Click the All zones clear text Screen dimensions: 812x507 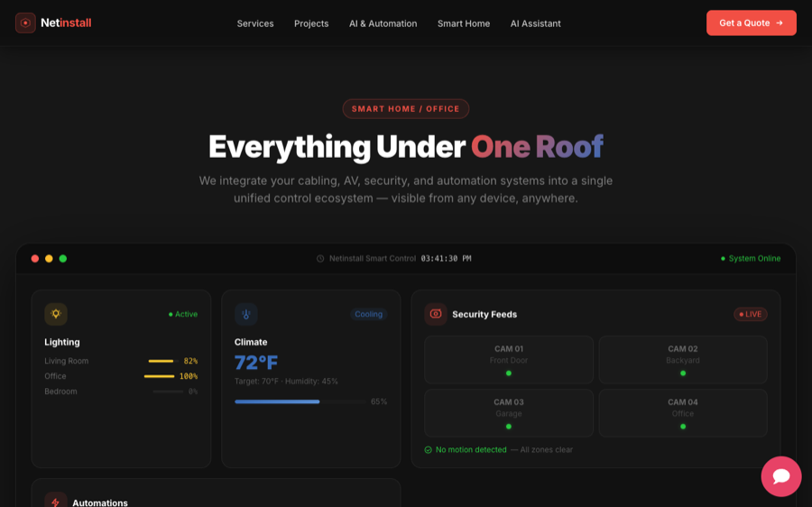547,449
